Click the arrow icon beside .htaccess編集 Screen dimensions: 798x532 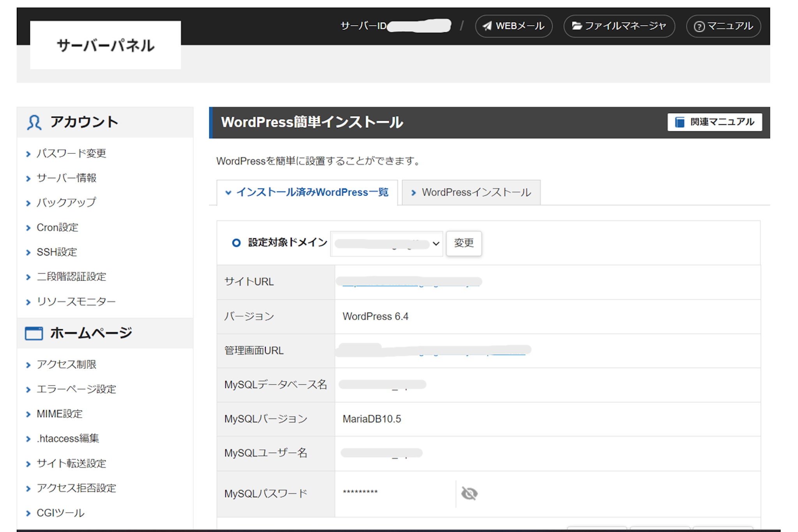tap(28, 439)
